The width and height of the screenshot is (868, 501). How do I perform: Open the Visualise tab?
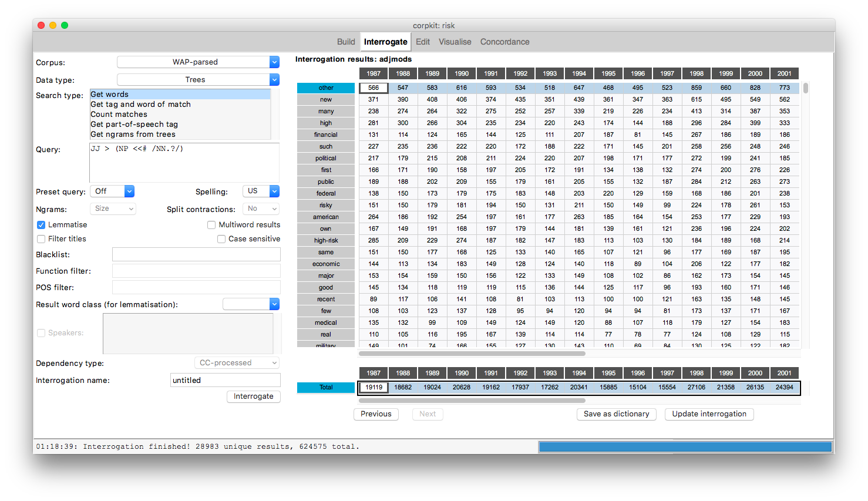click(455, 42)
